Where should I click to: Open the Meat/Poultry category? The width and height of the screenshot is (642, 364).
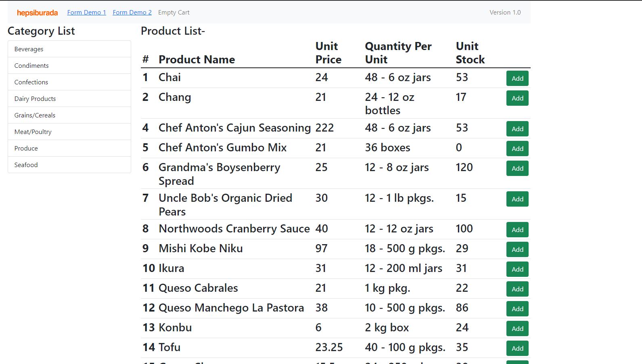click(x=69, y=132)
